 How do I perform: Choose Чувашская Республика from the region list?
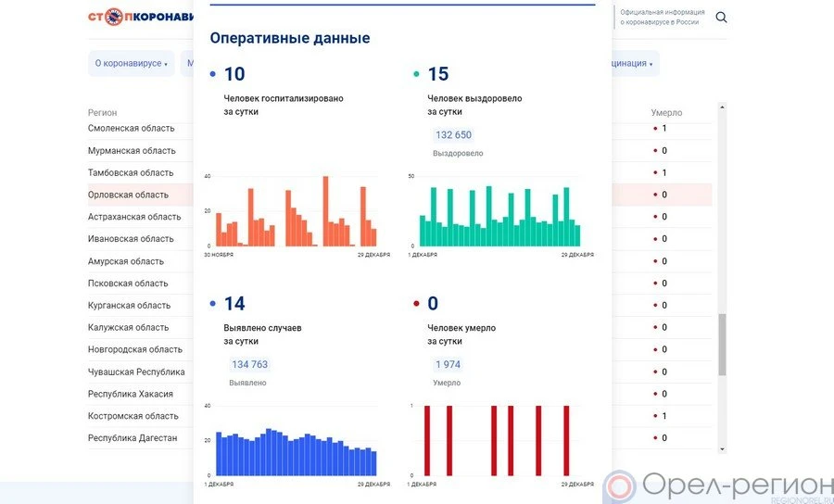point(136,372)
